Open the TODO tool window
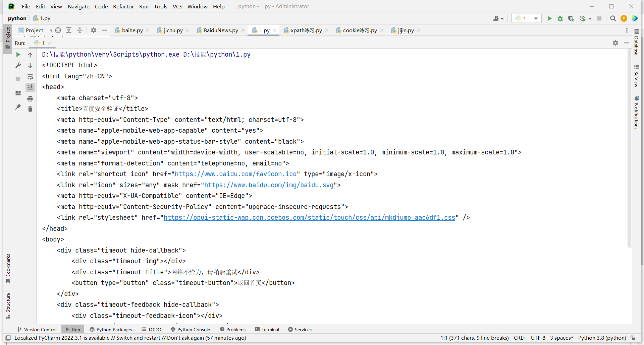 pos(151,330)
